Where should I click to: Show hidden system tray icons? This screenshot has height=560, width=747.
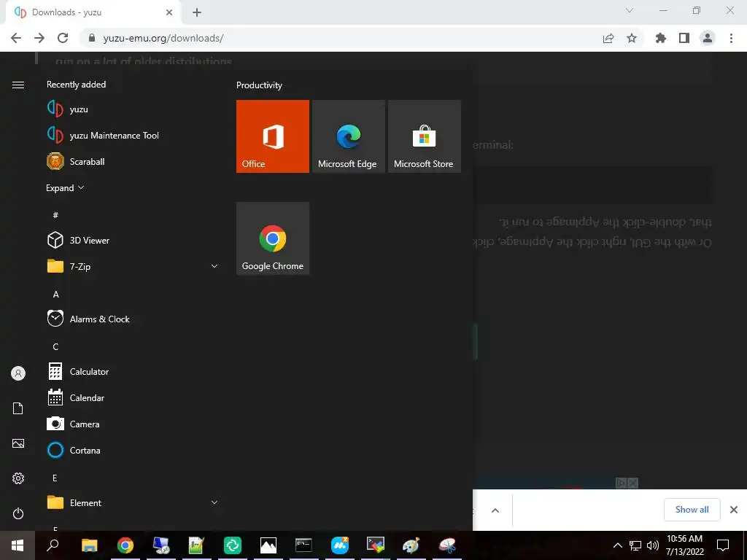(617, 545)
